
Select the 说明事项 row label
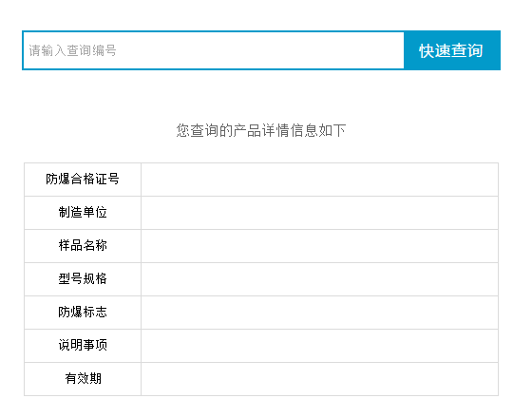click(83, 346)
